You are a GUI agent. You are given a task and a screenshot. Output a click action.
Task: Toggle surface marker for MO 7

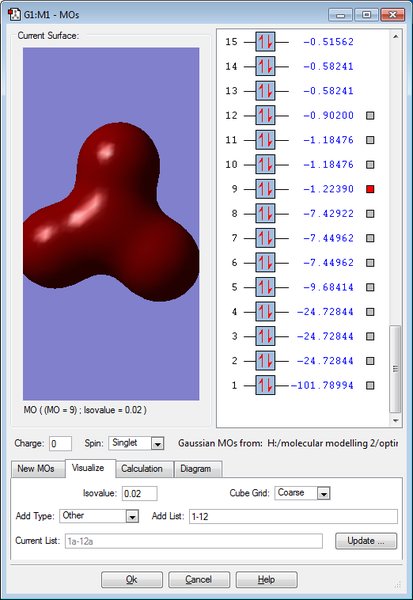tap(370, 238)
